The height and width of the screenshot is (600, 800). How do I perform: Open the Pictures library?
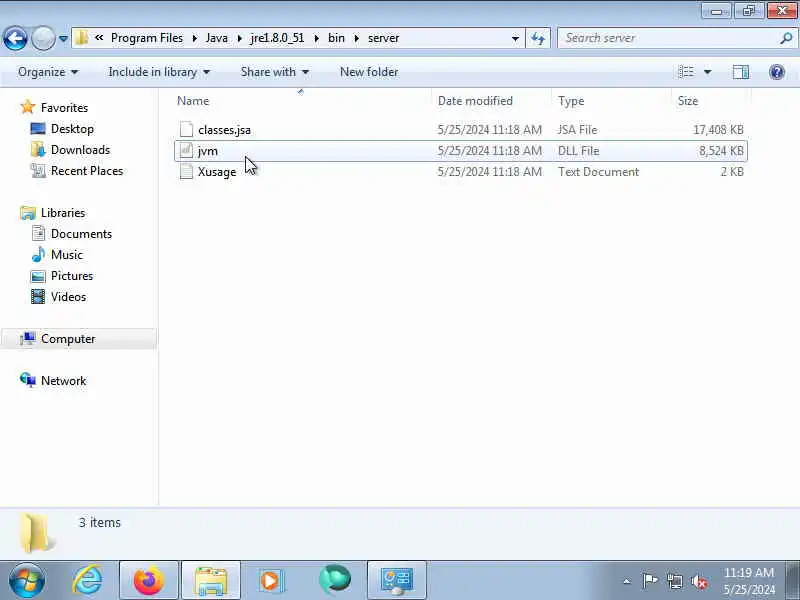[72, 276]
